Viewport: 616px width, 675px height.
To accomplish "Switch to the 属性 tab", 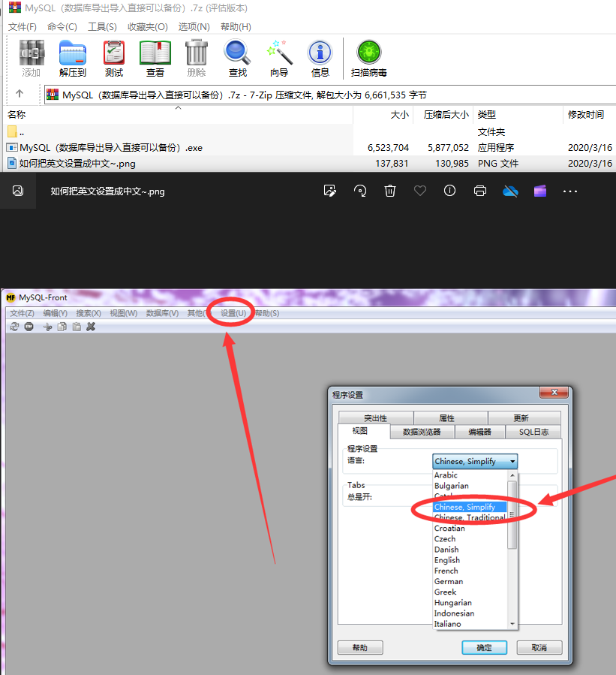I will (x=450, y=418).
